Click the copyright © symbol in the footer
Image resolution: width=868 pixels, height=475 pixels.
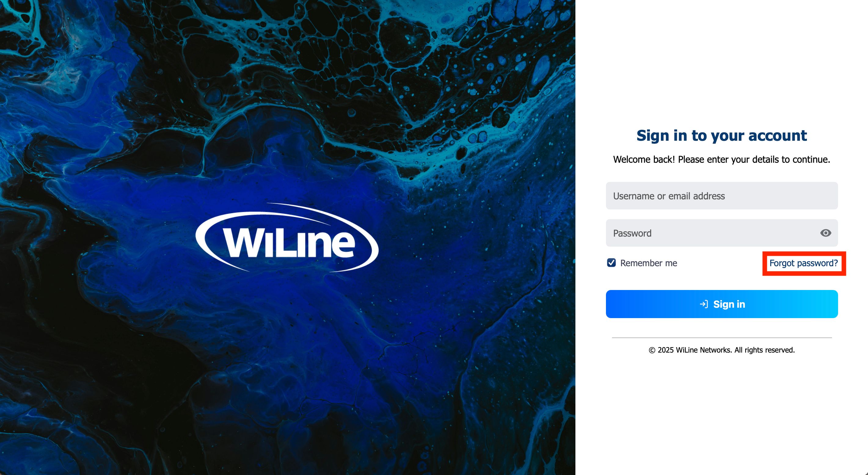pyautogui.click(x=652, y=350)
